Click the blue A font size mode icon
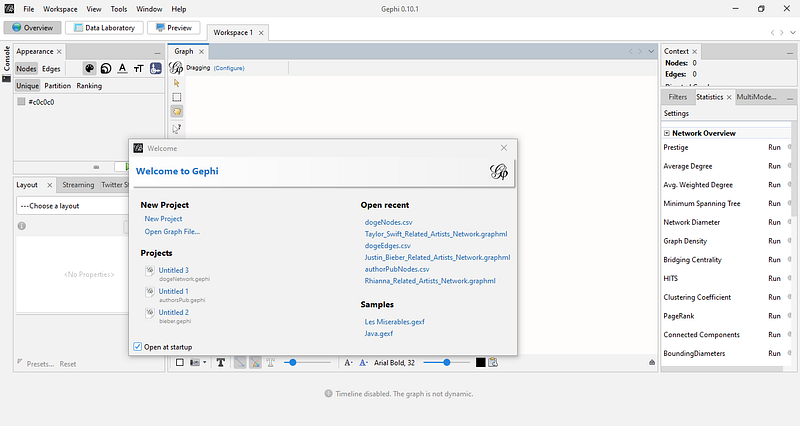The height and width of the screenshot is (426, 800). [x=363, y=363]
